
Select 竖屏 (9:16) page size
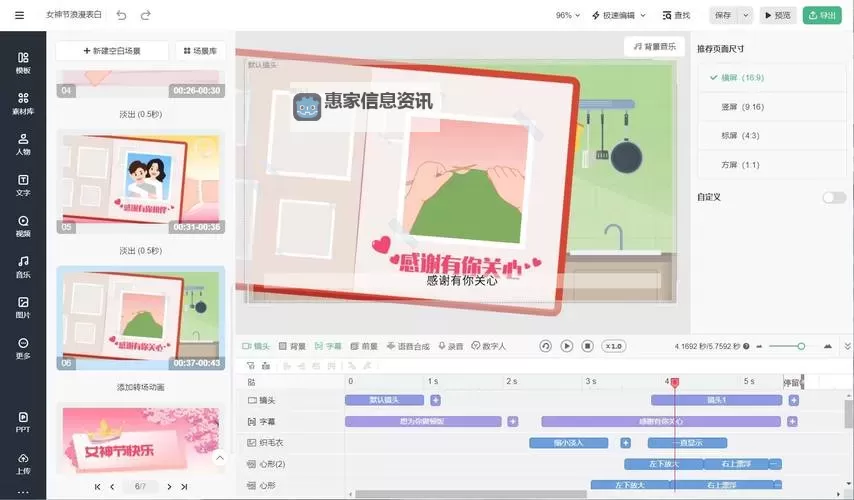point(772,107)
